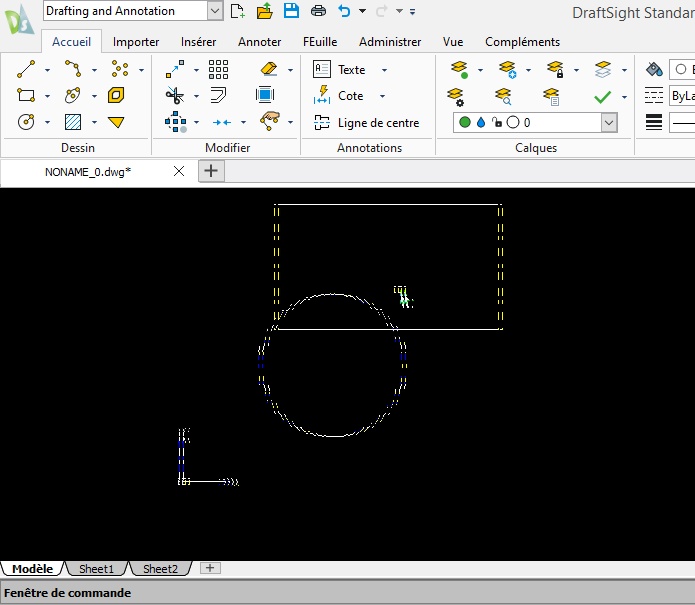The image size is (695, 605).
Task: Choose the Rectangle tool
Action: pos(26,96)
